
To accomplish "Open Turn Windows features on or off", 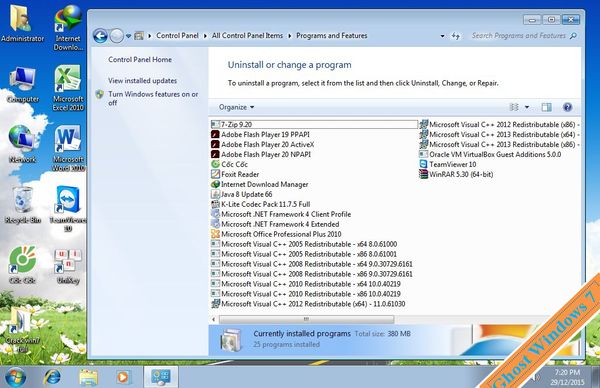I will tap(153, 98).
